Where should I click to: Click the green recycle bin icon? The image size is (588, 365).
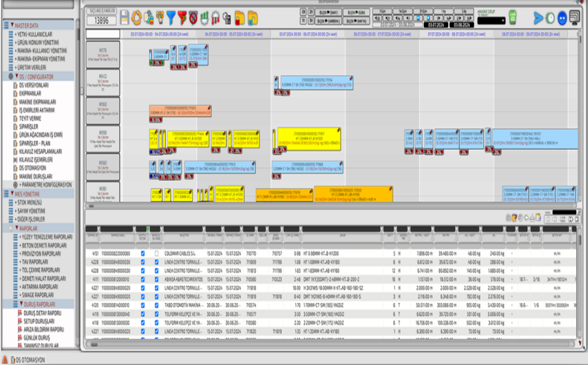pyautogui.click(x=513, y=17)
